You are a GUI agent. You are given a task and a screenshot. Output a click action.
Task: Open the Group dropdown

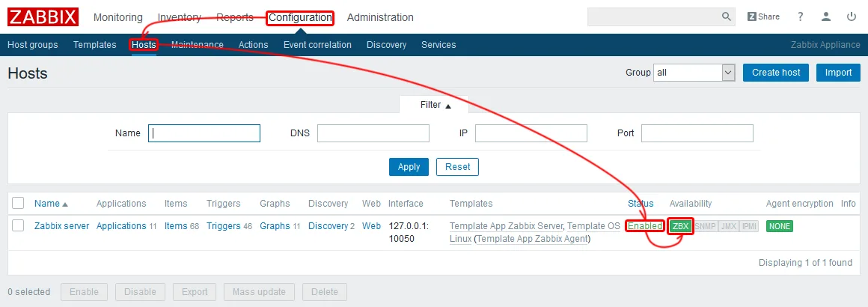pyautogui.click(x=694, y=73)
